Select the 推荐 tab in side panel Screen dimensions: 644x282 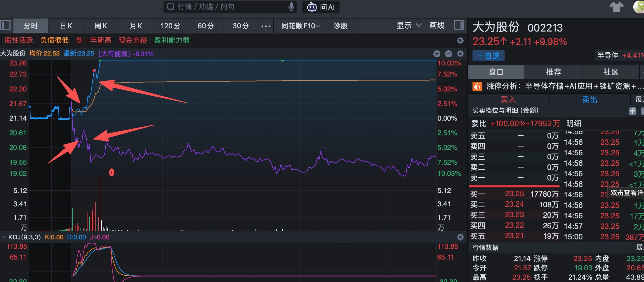coord(553,72)
